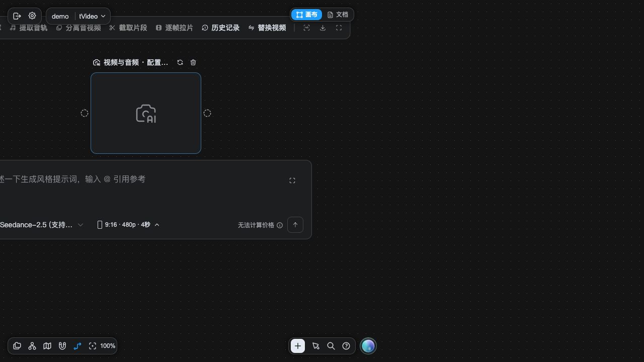
Task: Expand the prompt editor with the expand icon
Action: click(292, 180)
